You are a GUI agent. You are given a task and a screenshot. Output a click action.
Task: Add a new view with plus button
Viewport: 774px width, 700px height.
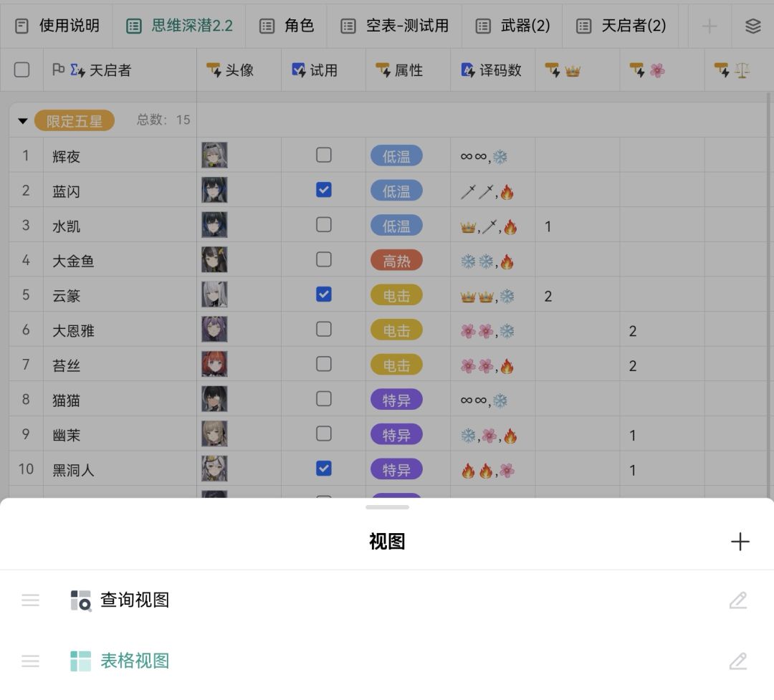pyautogui.click(x=740, y=542)
